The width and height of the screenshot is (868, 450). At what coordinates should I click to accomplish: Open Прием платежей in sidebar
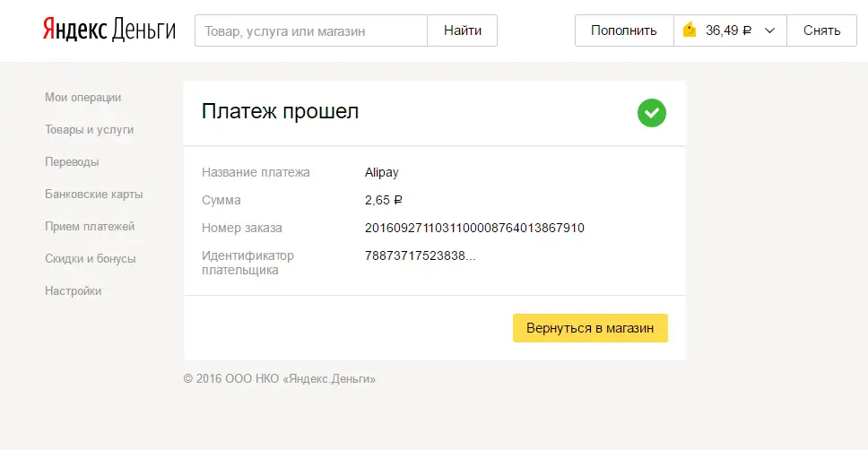(90, 227)
